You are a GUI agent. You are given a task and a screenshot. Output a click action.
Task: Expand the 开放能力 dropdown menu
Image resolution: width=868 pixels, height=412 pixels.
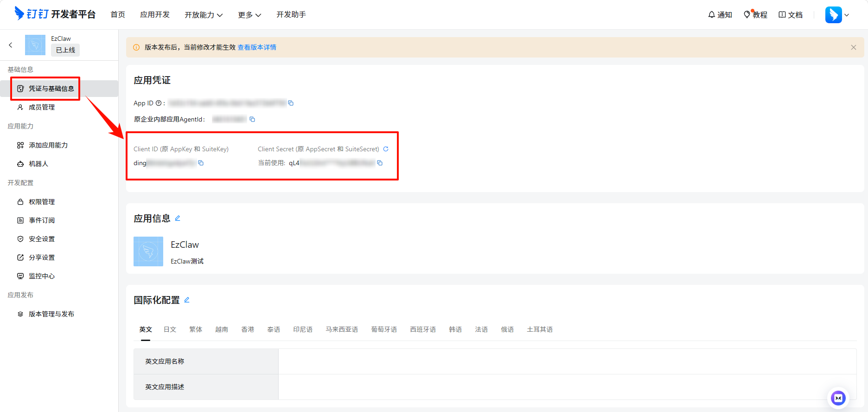[204, 15]
